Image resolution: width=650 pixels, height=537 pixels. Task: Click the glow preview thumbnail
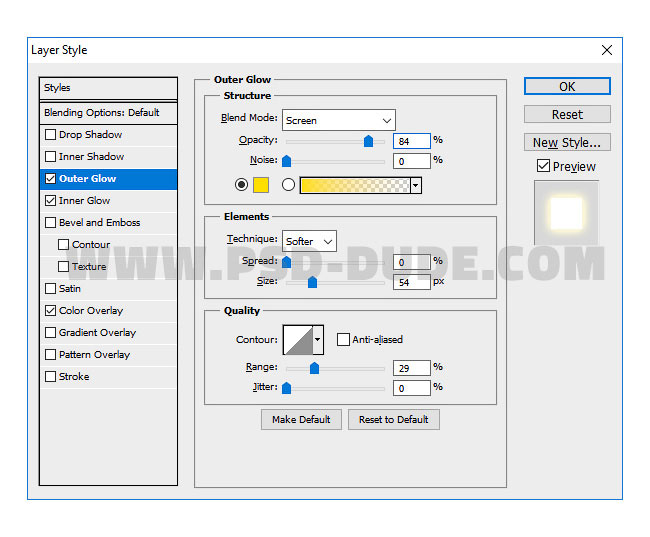(x=566, y=212)
